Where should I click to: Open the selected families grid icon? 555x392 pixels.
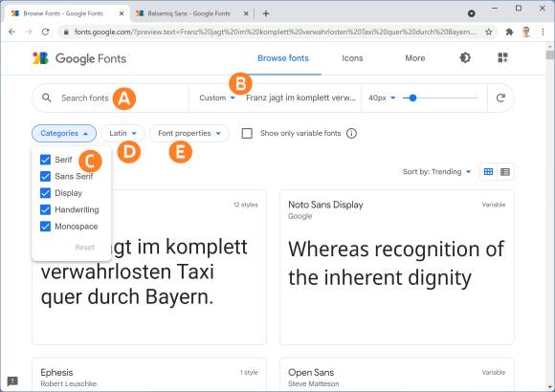[502, 57]
